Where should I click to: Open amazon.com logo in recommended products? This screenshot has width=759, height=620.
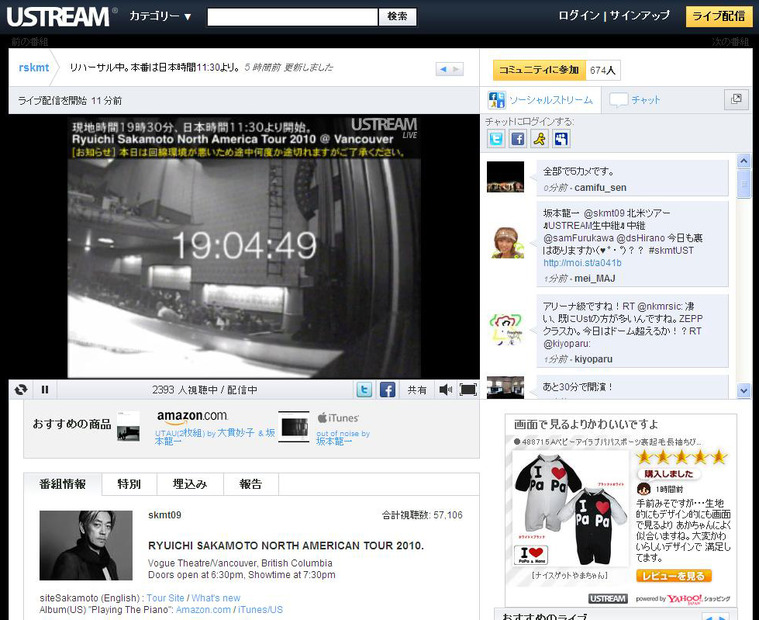[192, 416]
